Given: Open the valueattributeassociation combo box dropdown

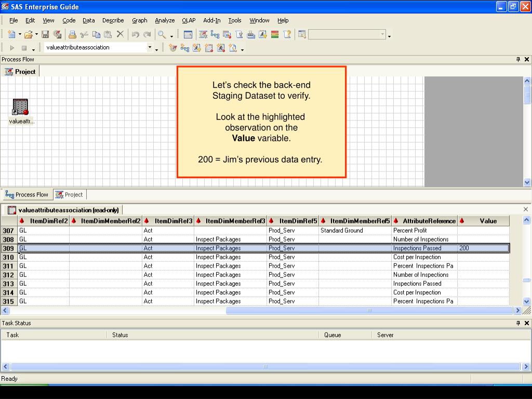Looking at the screenshot, I should coord(150,47).
